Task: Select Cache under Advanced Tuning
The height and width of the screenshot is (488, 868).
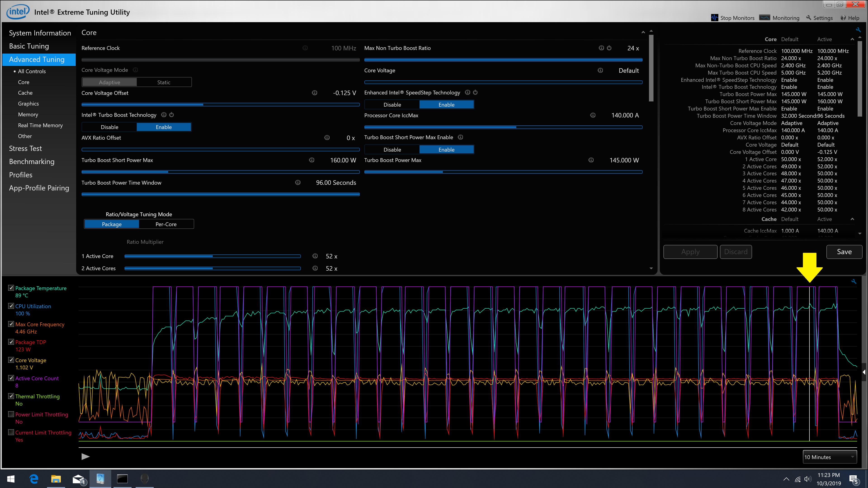Action: [25, 93]
